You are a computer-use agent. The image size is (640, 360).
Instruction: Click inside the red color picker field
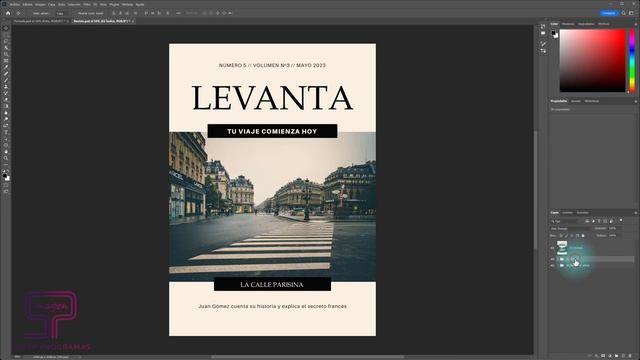pos(592,60)
